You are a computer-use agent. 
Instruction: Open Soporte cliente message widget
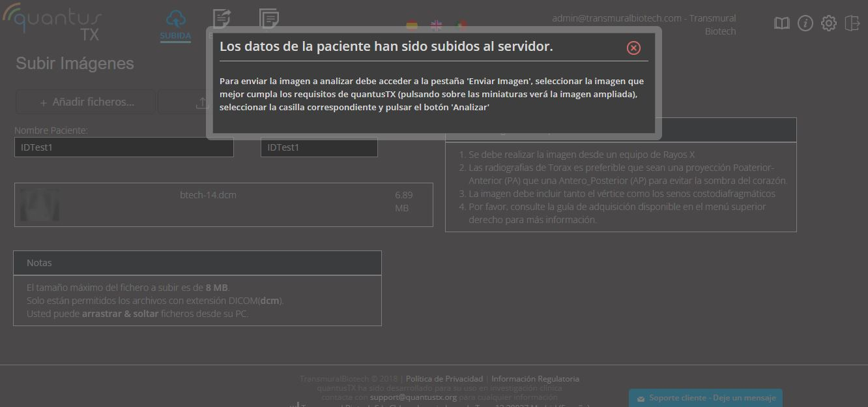pyautogui.click(x=706, y=398)
